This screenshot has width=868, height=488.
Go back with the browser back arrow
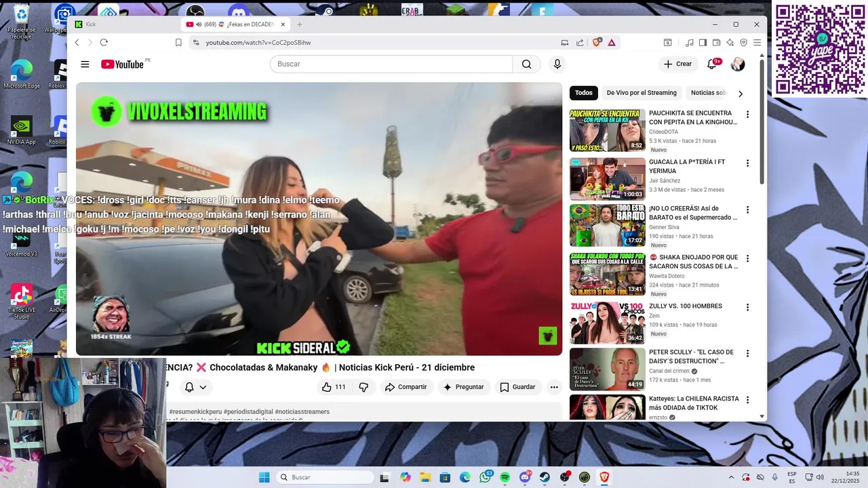(x=77, y=42)
